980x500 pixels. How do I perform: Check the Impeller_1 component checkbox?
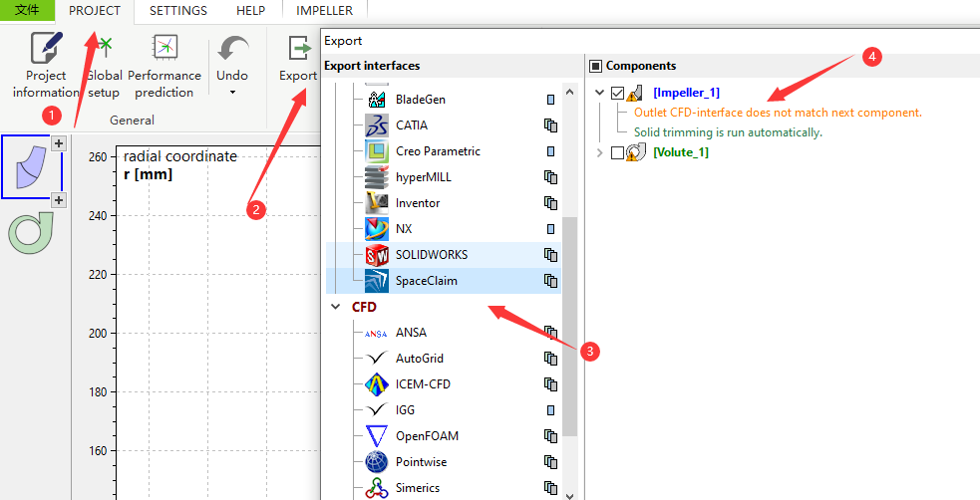pos(618,93)
